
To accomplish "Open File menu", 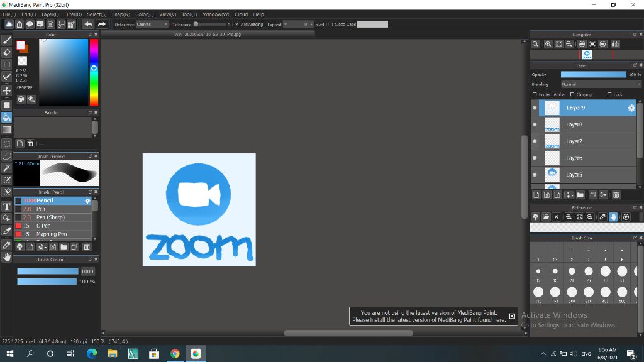I will click(9, 14).
